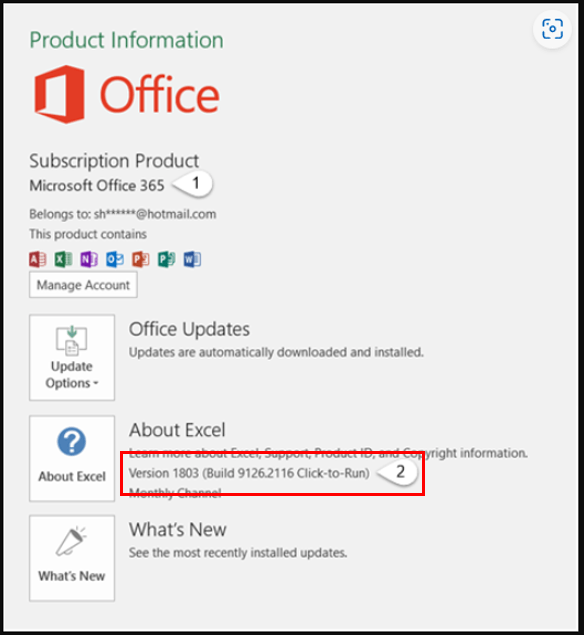Click the Access app icon

click(38, 259)
